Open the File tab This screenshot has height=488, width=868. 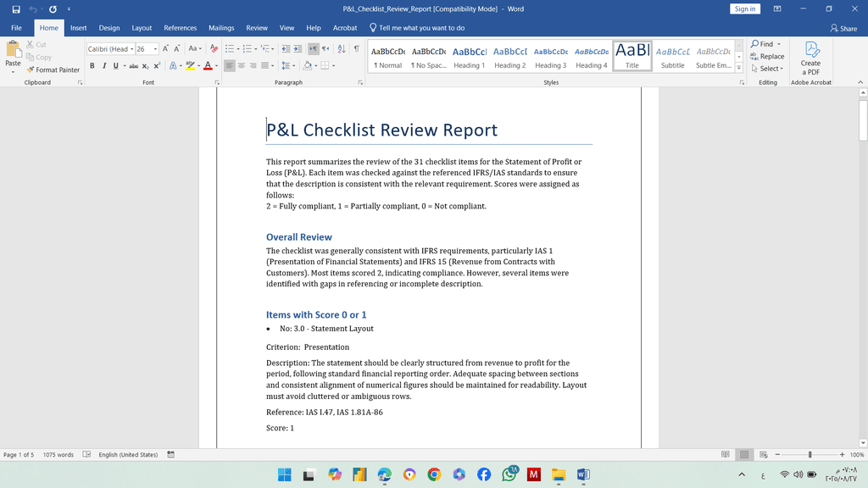(17, 28)
